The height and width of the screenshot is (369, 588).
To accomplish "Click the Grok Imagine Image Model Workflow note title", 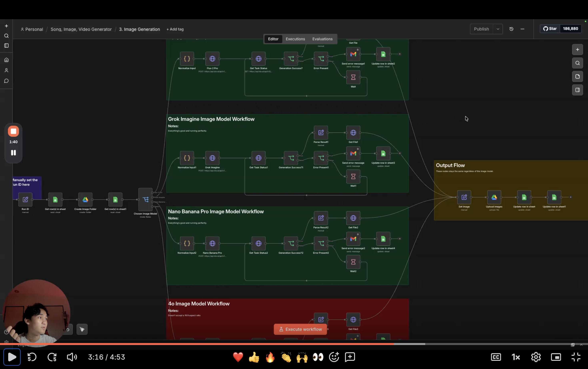I will click(211, 119).
